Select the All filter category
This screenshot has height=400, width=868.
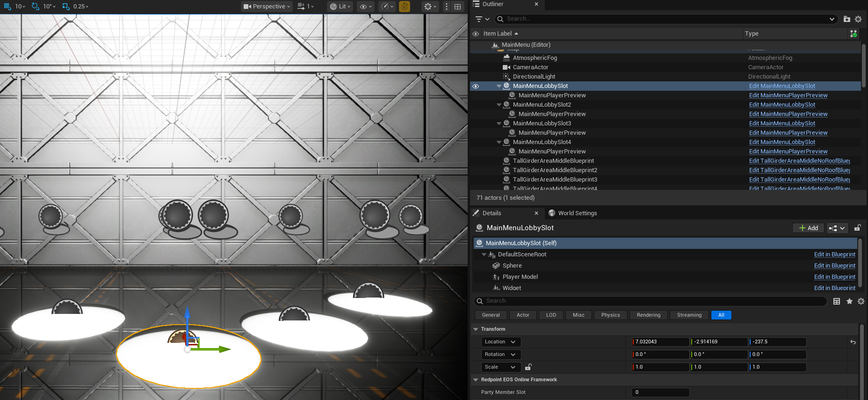721,315
